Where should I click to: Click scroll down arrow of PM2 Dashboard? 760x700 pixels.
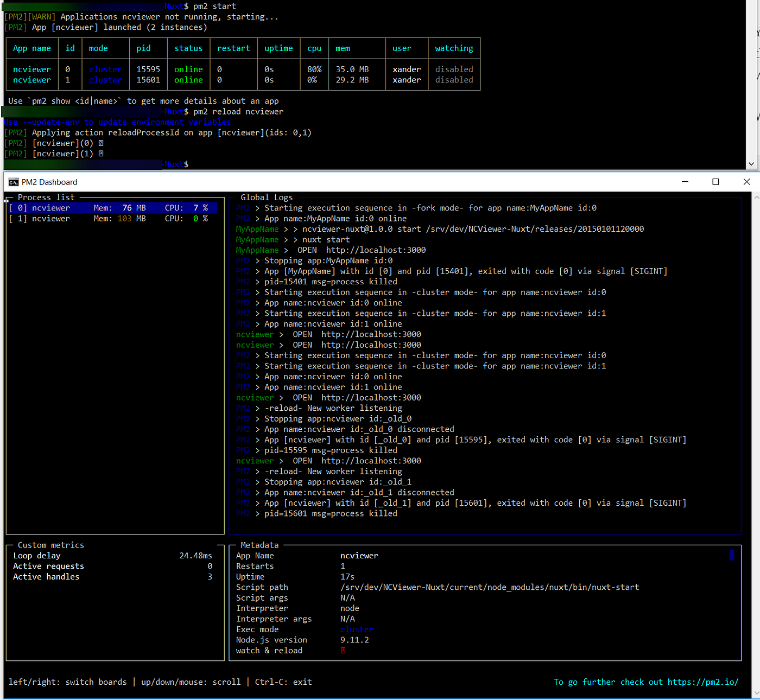point(756,693)
